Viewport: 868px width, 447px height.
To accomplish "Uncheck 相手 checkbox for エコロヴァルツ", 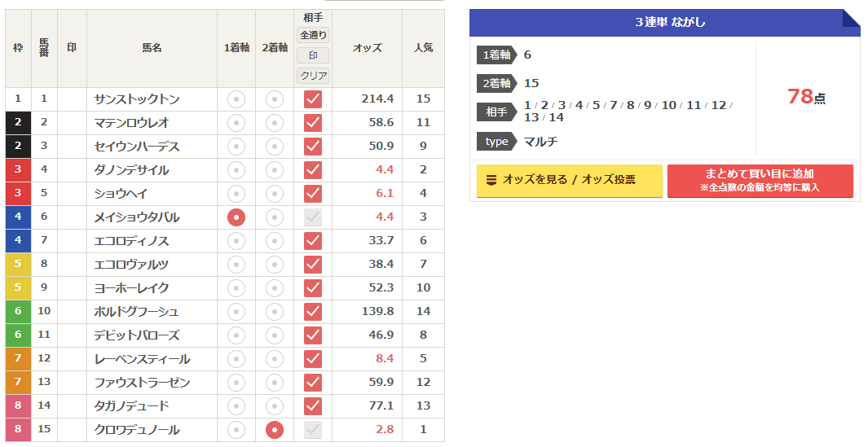I will point(313,265).
